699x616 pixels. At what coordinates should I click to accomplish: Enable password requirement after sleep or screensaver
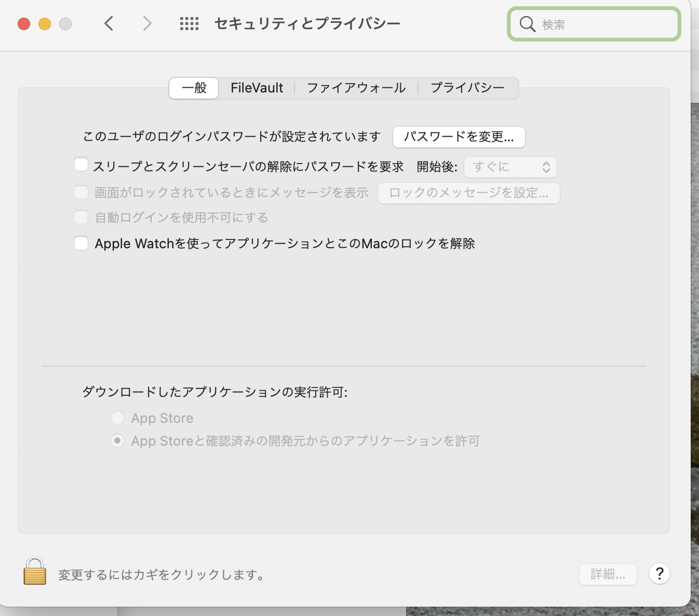(81, 165)
